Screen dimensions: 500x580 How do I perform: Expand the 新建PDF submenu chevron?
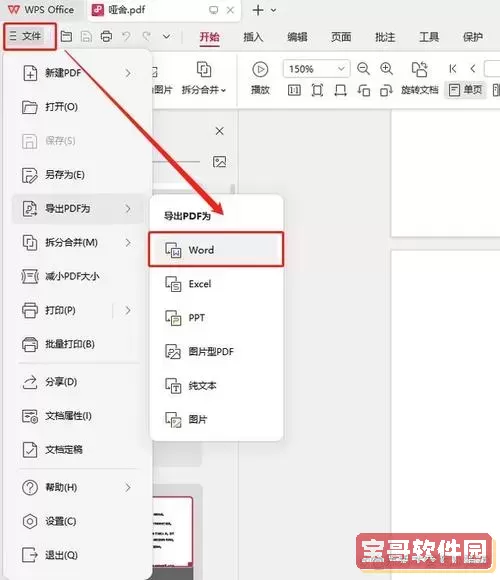pos(128,73)
